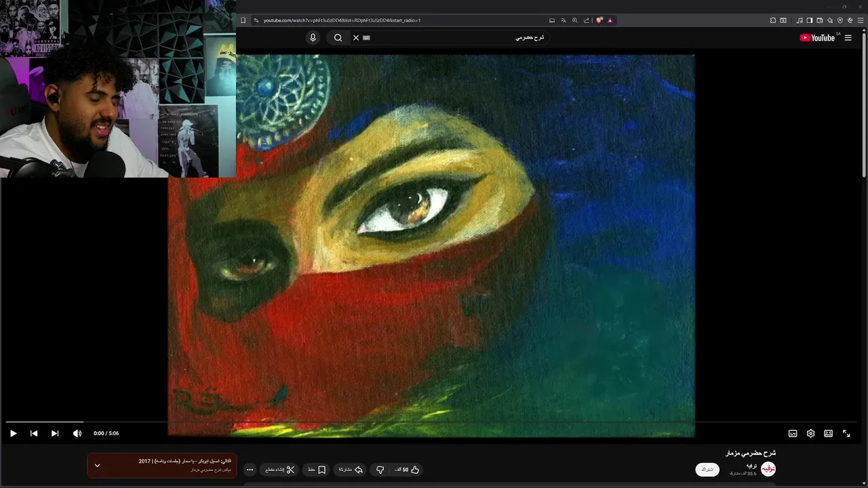Image resolution: width=868 pixels, height=488 pixels.
Task: Click the video title شرح حضرمي مزمار
Action: [751, 453]
